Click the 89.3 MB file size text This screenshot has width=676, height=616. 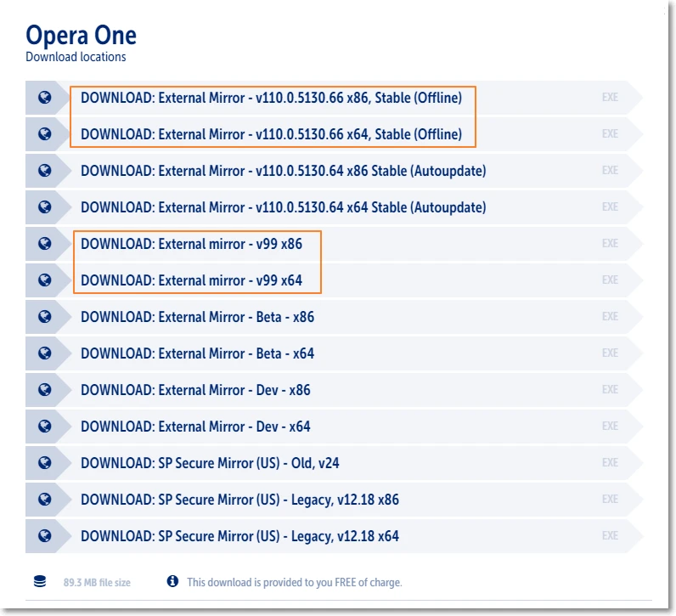pyautogui.click(x=97, y=582)
